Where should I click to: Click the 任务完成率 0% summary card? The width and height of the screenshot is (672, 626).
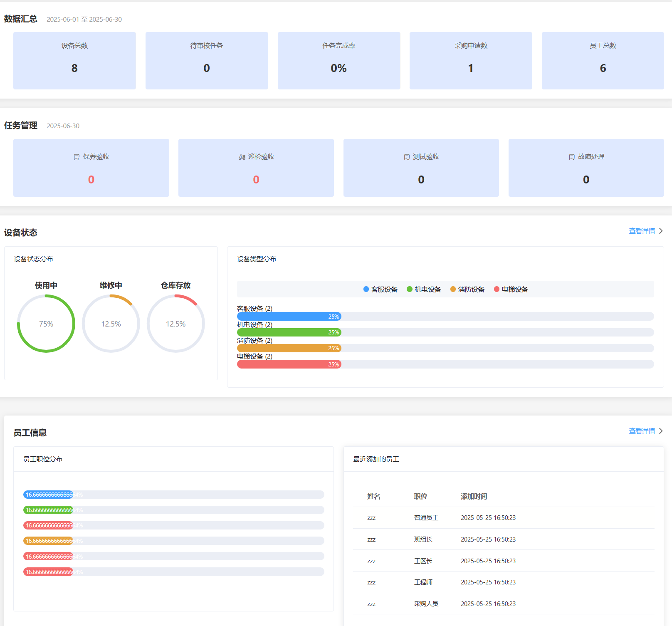[x=339, y=61]
